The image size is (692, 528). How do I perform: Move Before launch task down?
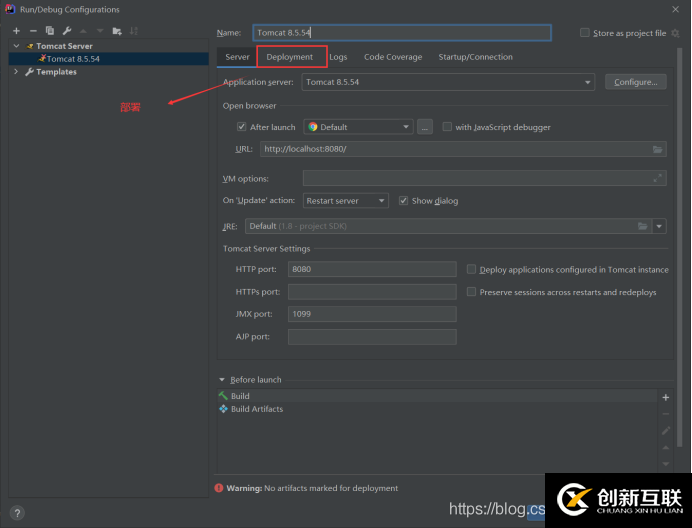pyautogui.click(x=666, y=464)
